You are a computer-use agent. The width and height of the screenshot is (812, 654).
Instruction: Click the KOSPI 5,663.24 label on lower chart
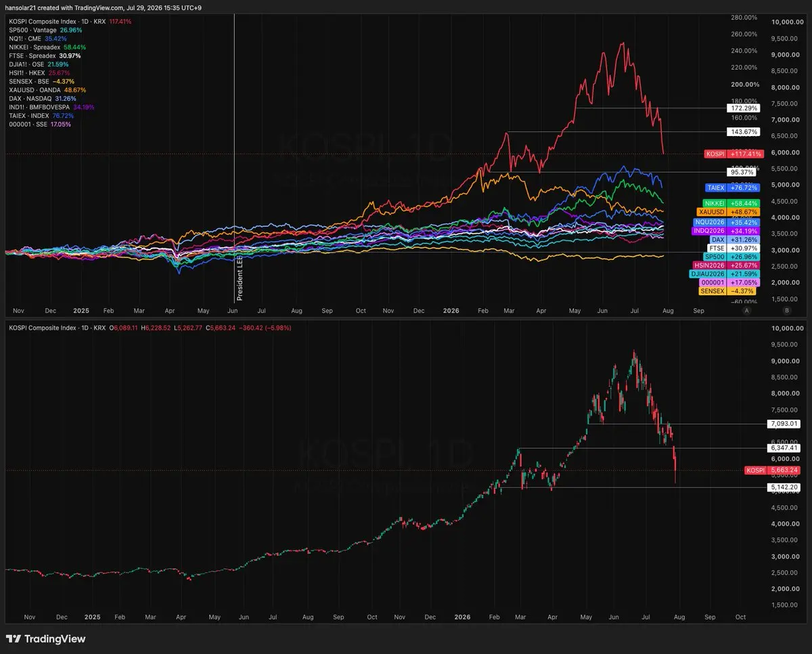coord(772,471)
